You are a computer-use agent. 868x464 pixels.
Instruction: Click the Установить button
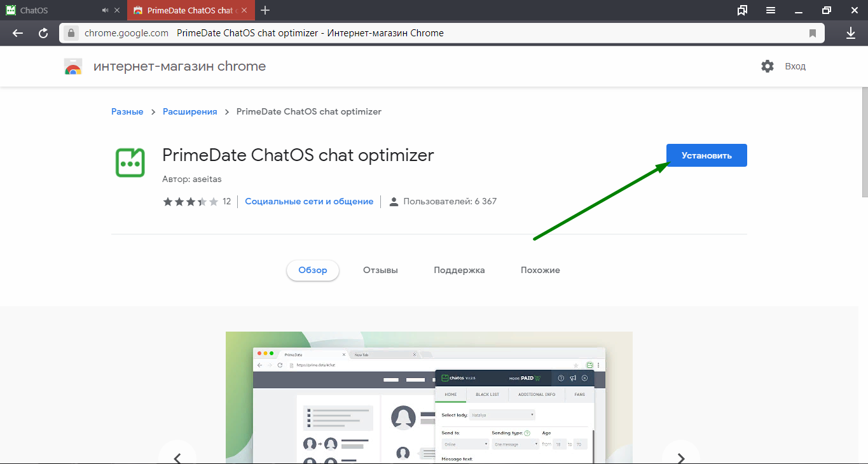click(706, 155)
